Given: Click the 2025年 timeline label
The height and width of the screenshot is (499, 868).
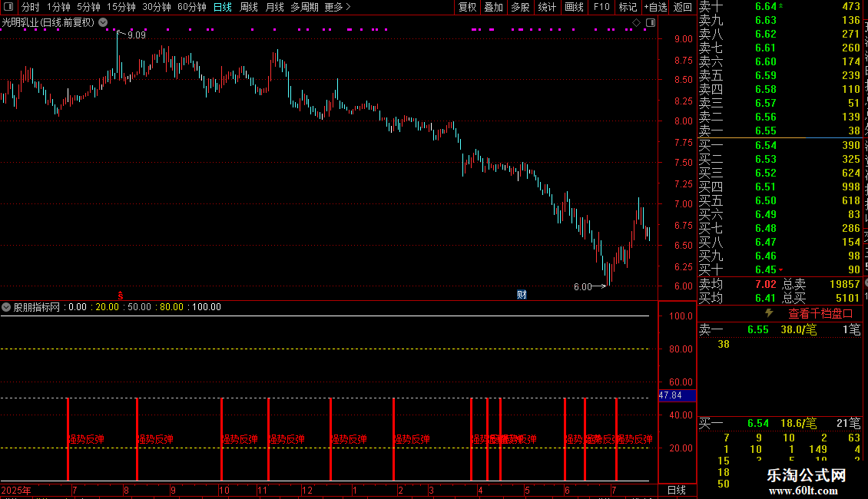Looking at the screenshot, I should pos(16,490).
